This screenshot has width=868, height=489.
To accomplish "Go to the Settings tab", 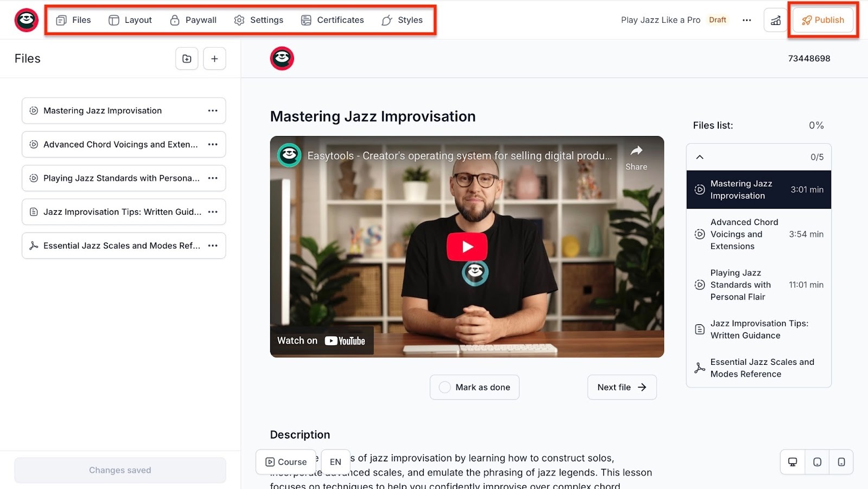I will click(259, 20).
